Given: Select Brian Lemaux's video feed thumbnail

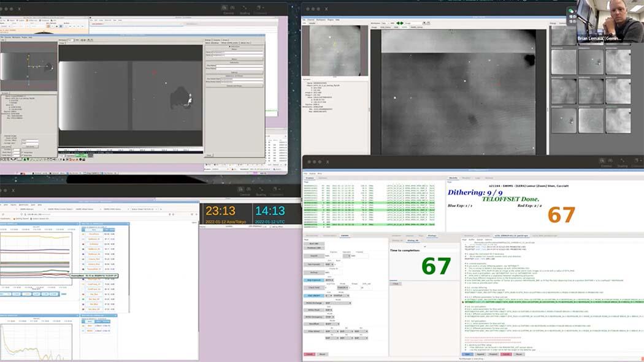Looking at the screenshot, I should (610, 21).
